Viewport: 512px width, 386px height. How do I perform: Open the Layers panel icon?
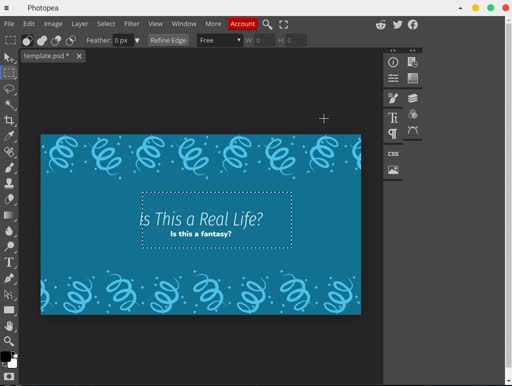[413, 98]
